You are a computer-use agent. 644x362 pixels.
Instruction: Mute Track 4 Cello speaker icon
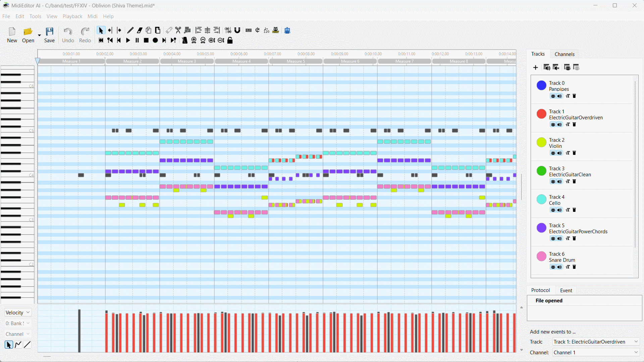559,210
